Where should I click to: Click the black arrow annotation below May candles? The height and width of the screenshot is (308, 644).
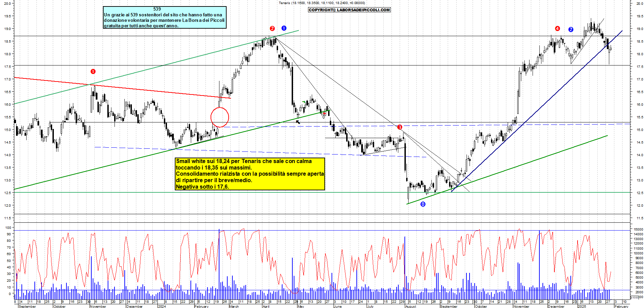(x=298, y=122)
